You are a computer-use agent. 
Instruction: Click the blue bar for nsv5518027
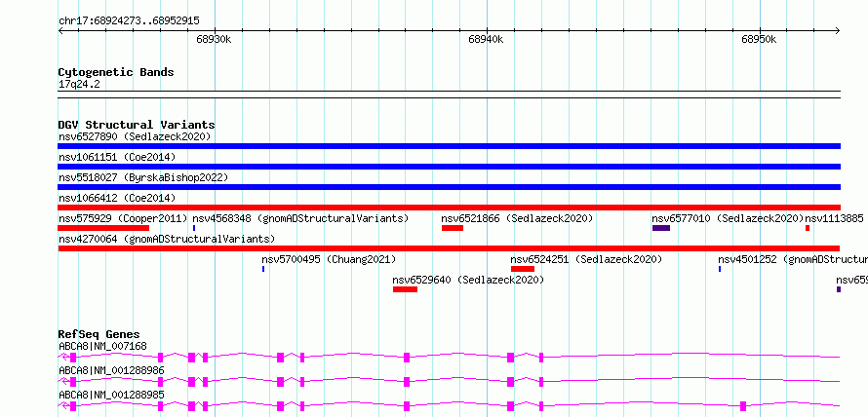coord(449,187)
